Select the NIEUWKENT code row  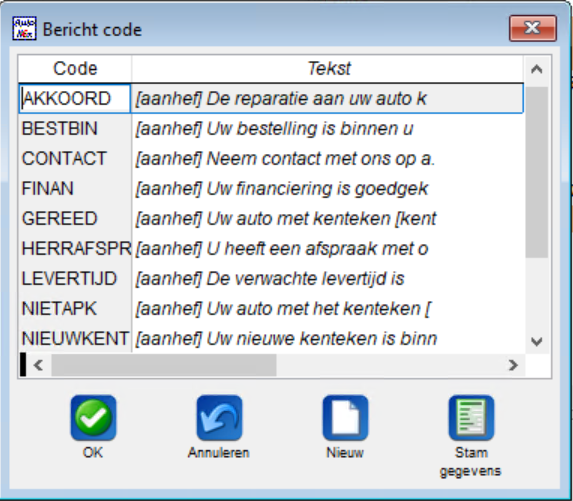pyautogui.click(x=271, y=338)
